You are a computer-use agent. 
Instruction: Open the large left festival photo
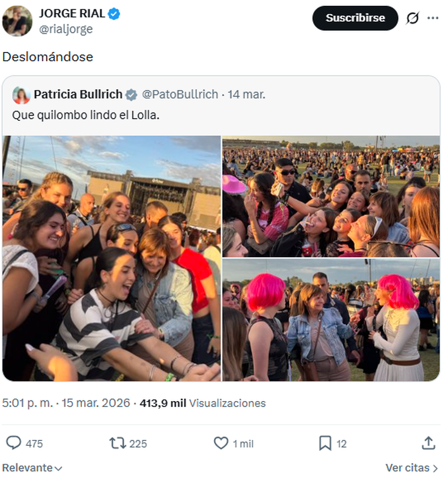tap(111, 258)
